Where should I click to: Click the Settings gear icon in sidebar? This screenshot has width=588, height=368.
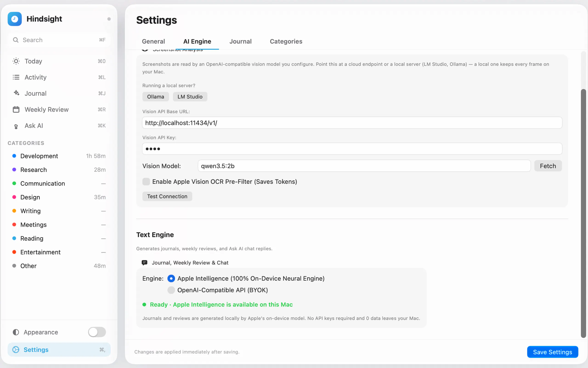click(x=16, y=350)
